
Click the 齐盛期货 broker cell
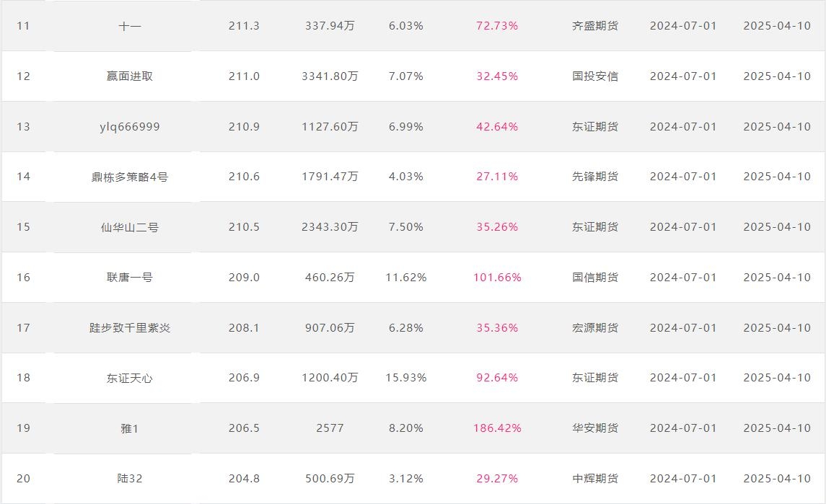[595, 26]
